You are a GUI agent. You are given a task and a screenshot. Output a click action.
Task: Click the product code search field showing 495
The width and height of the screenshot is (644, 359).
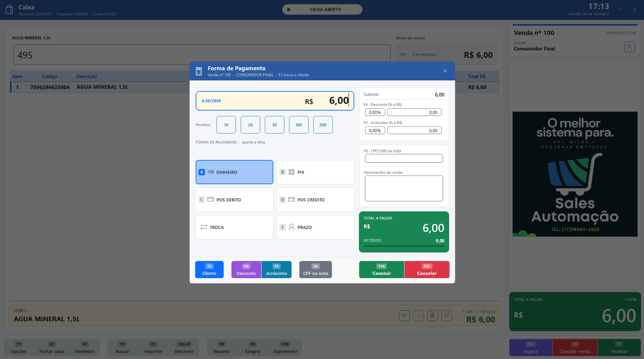tap(202, 55)
